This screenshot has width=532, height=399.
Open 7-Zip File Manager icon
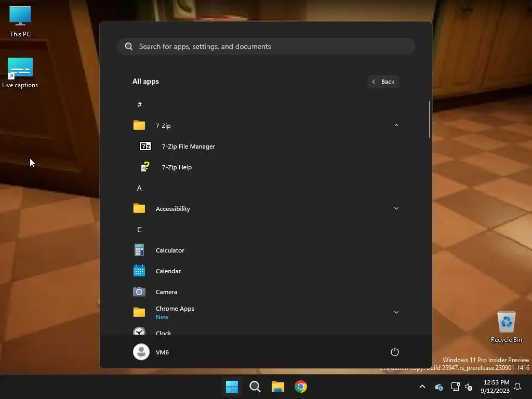[x=145, y=146]
